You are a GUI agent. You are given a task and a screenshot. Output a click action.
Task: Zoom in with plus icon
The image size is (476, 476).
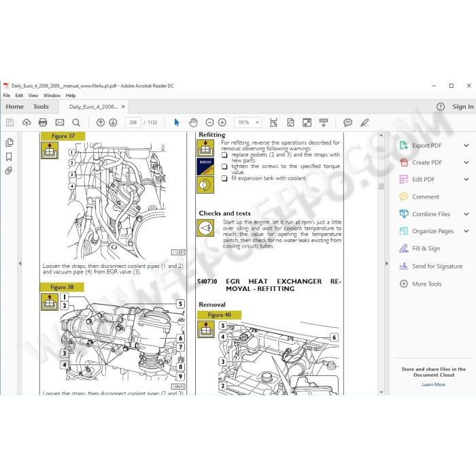(x=222, y=122)
